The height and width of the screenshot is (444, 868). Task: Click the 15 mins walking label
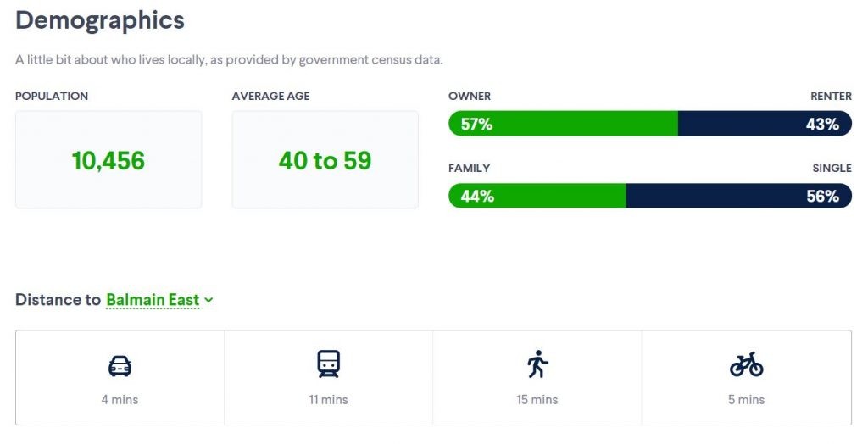[x=537, y=399]
